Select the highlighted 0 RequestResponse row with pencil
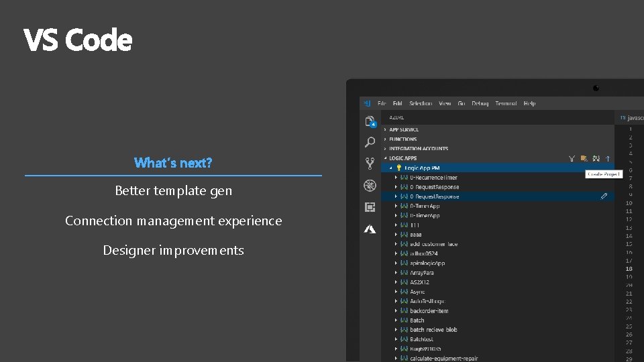 [498, 196]
